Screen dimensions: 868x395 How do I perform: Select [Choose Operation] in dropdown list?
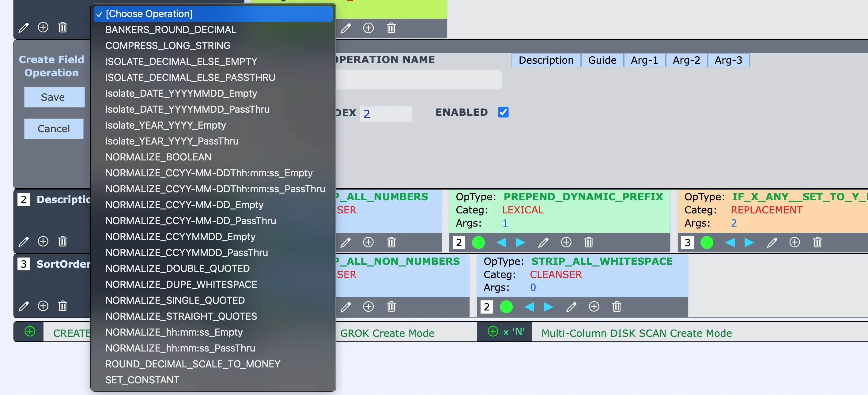(213, 14)
